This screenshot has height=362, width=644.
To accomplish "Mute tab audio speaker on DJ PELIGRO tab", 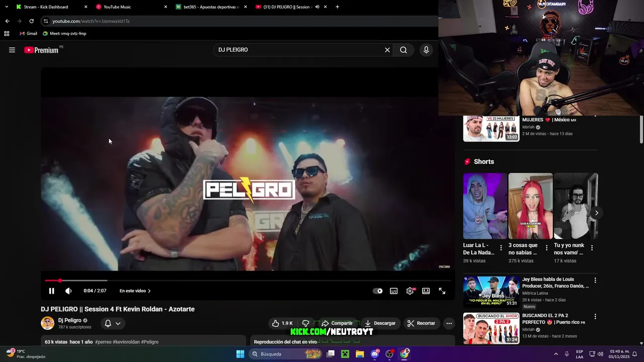I will (x=317, y=7).
